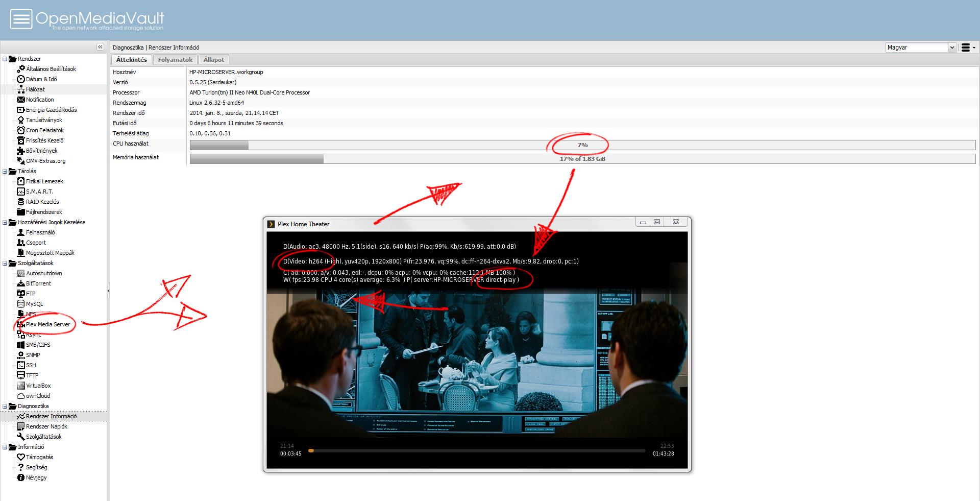Image resolution: width=980 pixels, height=501 pixels.
Task: Open Fizikai Lemezek disk icon
Action: (21, 181)
